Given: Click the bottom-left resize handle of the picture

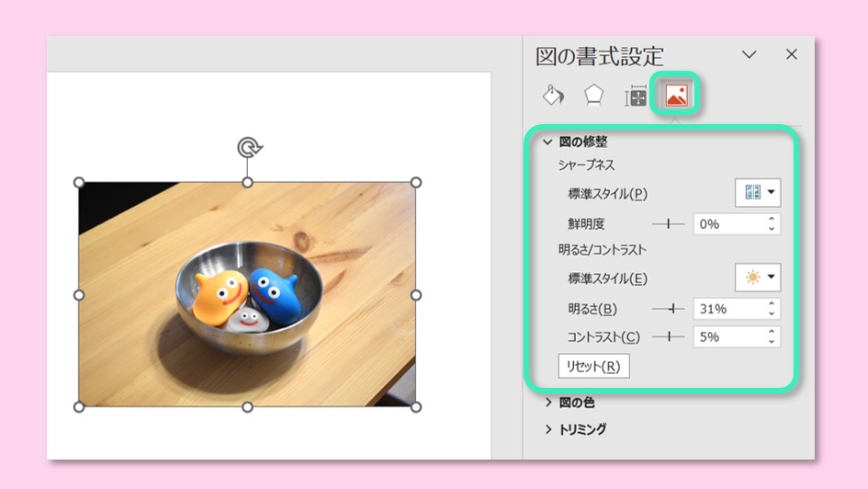Looking at the screenshot, I should (79, 407).
